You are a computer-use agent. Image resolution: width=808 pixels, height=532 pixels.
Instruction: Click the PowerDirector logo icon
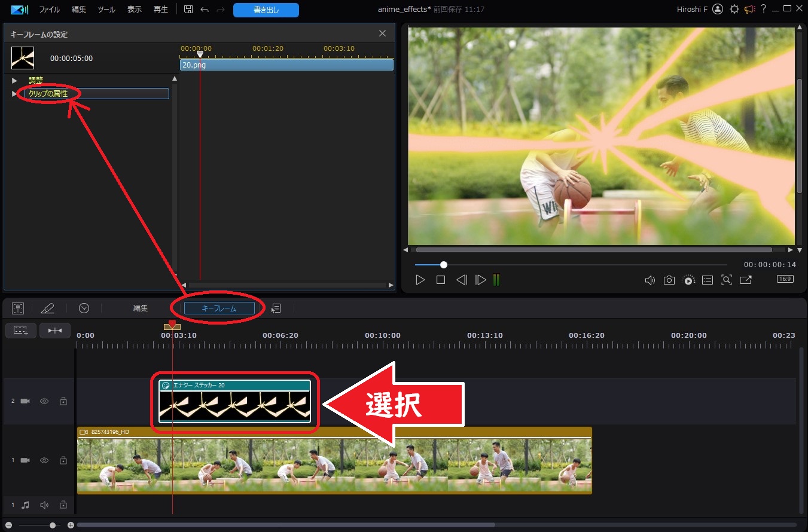20,10
